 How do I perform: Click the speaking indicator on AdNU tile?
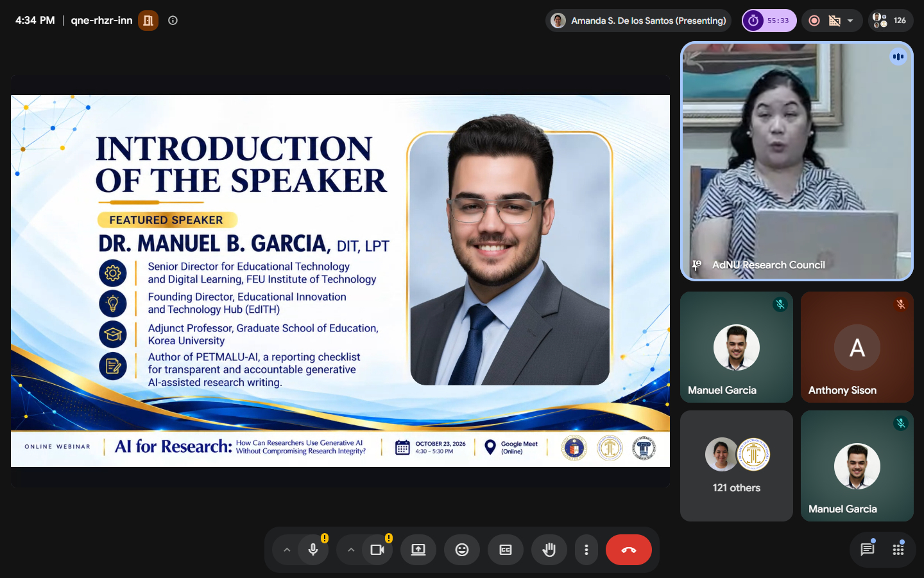(x=898, y=57)
